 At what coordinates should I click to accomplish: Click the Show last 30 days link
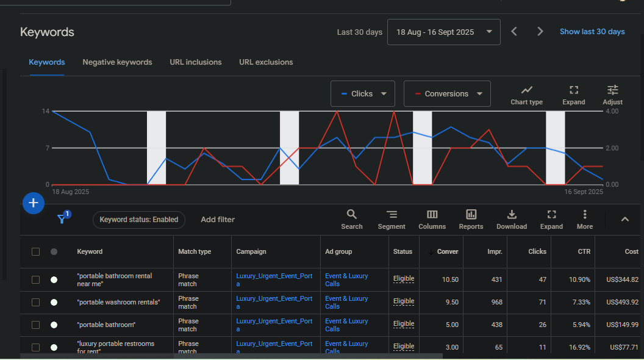[x=592, y=32]
